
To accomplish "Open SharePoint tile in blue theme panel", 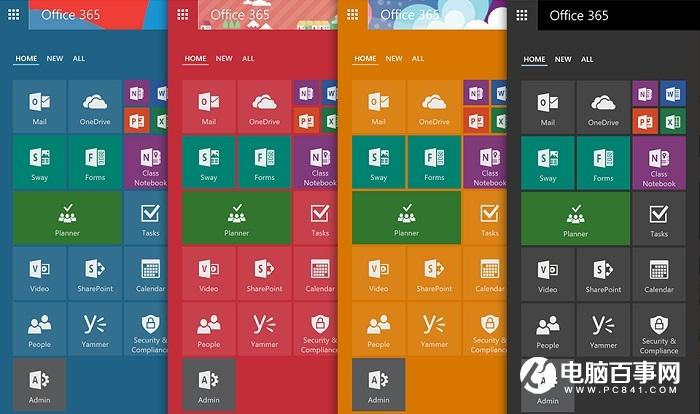I will pyautogui.click(x=95, y=273).
